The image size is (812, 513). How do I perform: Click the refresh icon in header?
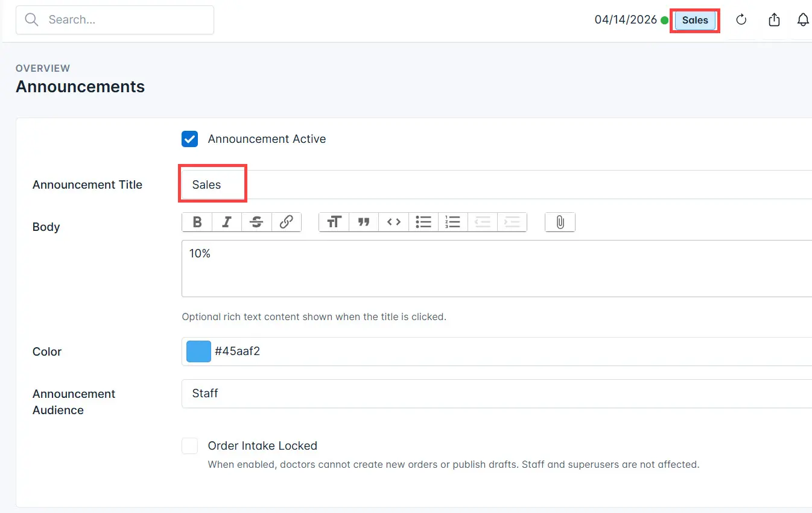[x=741, y=20]
